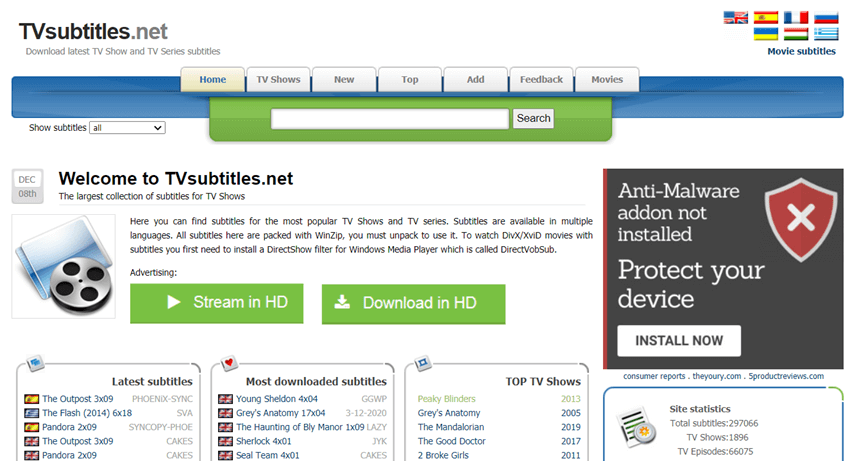The height and width of the screenshot is (461, 850).
Task: Open the Show subtitles language dropdown
Action: [x=127, y=128]
